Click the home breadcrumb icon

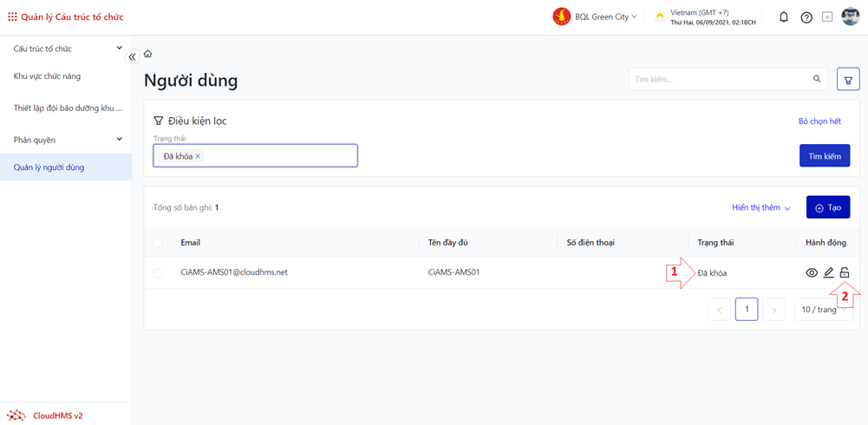click(x=147, y=54)
